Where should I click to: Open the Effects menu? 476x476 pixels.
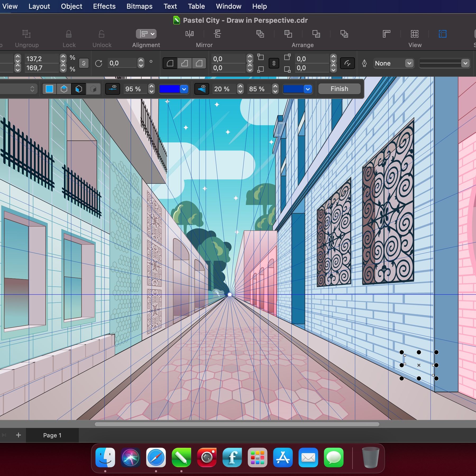pos(104,6)
